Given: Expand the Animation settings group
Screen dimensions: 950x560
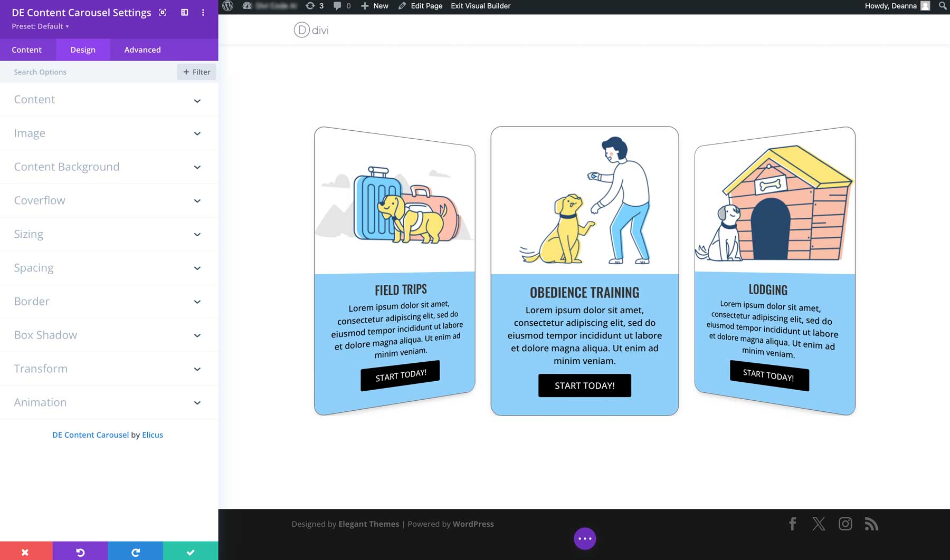Looking at the screenshot, I should [x=109, y=402].
